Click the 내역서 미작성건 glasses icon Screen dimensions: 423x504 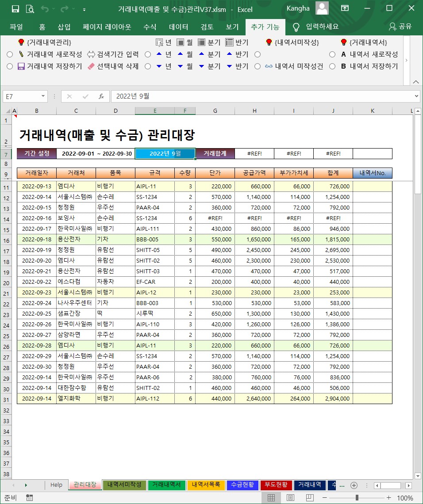coord(269,66)
